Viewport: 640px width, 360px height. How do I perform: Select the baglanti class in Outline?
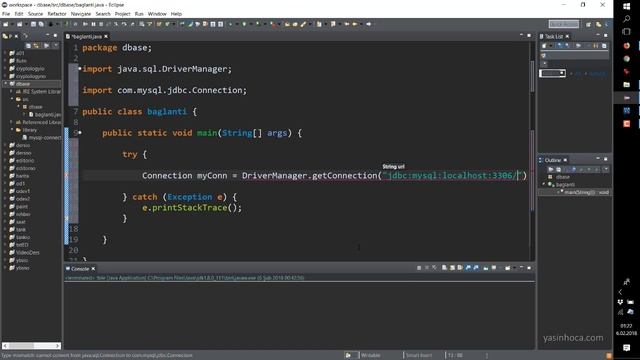(565, 184)
